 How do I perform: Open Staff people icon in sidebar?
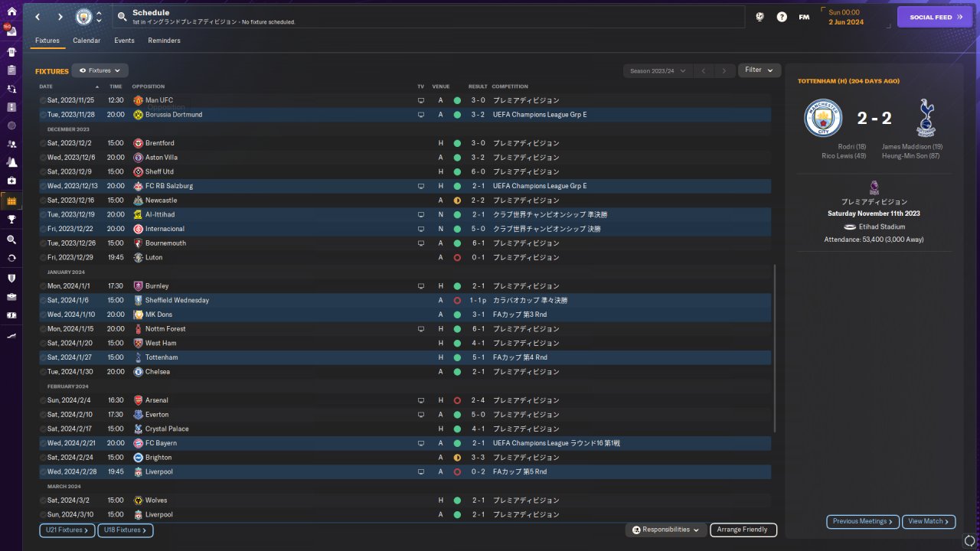coord(11,144)
